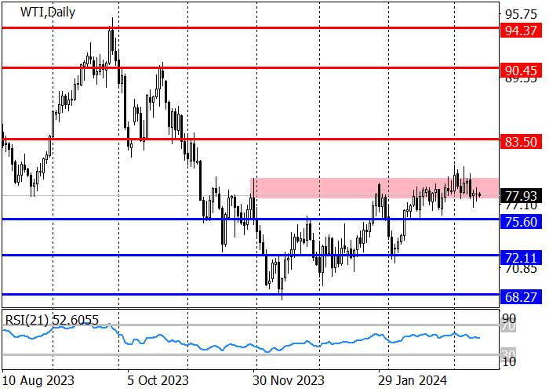
Task: Select the 90.45 resistance price label
Action: (x=521, y=71)
